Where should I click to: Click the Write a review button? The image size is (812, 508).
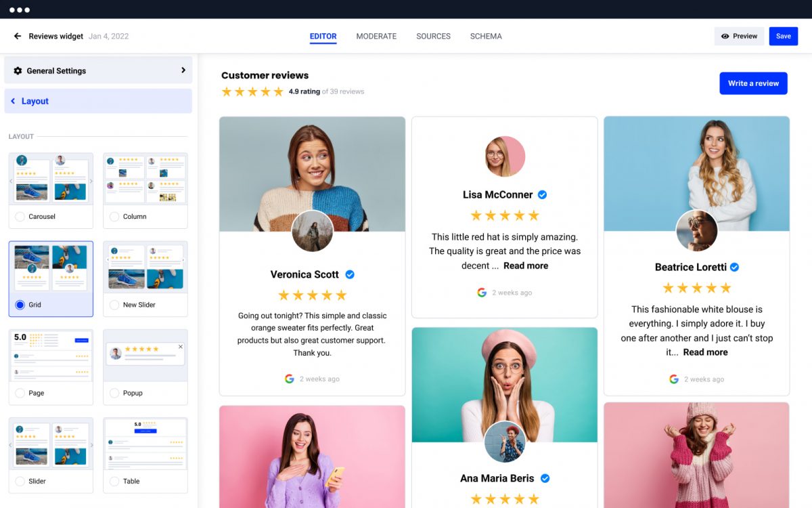tap(753, 83)
